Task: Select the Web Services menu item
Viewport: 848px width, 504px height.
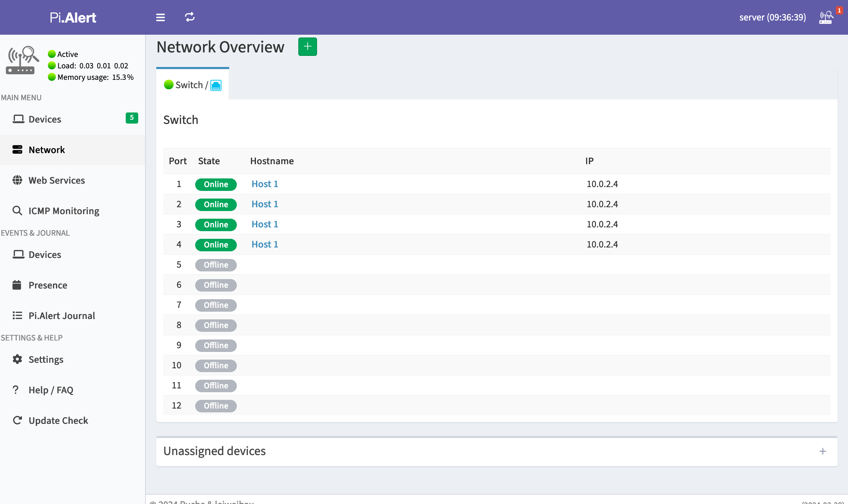Action: [x=57, y=180]
